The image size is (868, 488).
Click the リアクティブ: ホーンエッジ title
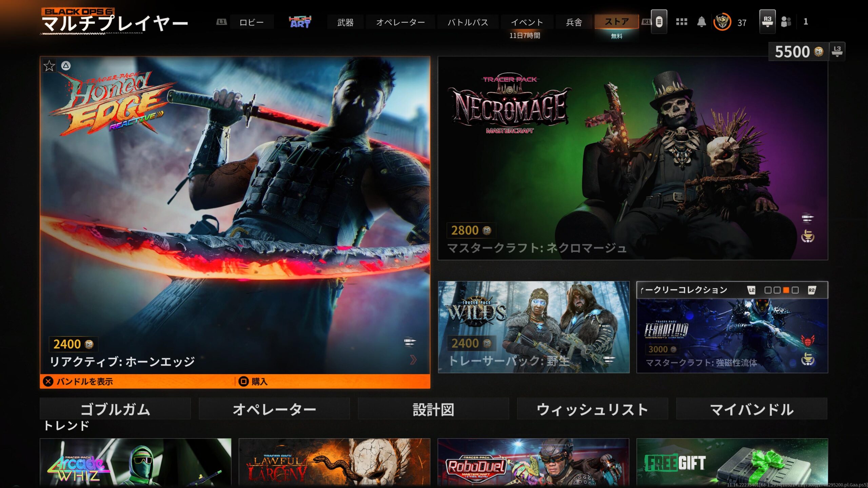122,362
